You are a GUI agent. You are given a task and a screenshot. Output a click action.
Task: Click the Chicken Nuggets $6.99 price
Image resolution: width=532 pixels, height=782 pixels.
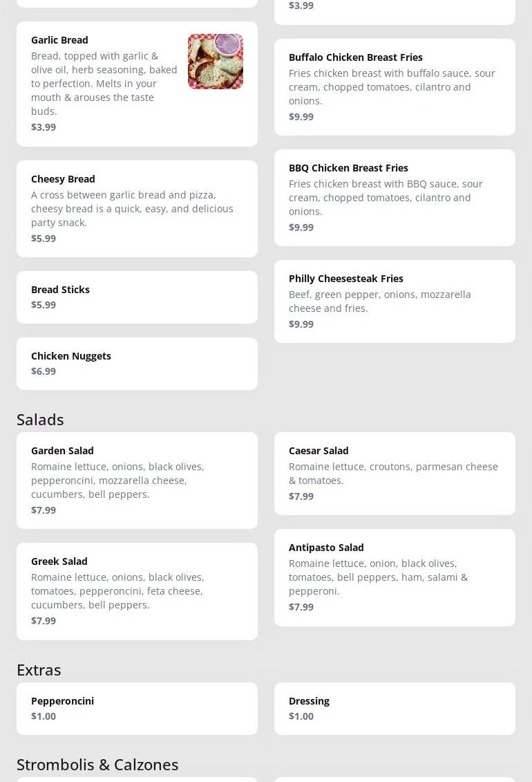[x=44, y=371]
